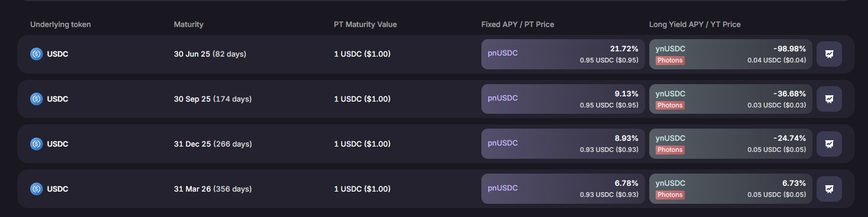This screenshot has height=217, width=868.
Task: Click USDC coin icon in first row
Action: point(37,54)
